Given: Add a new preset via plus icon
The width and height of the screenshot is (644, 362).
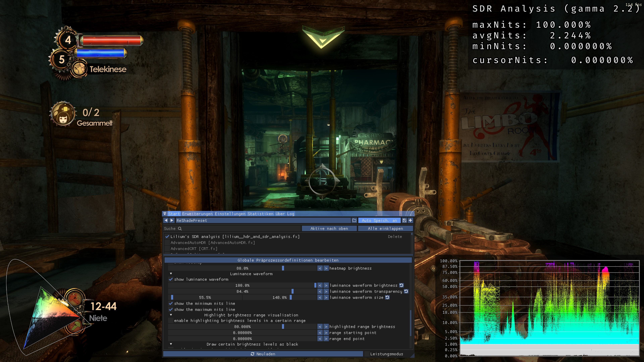Looking at the screenshot, I should [x=410, y=220].
